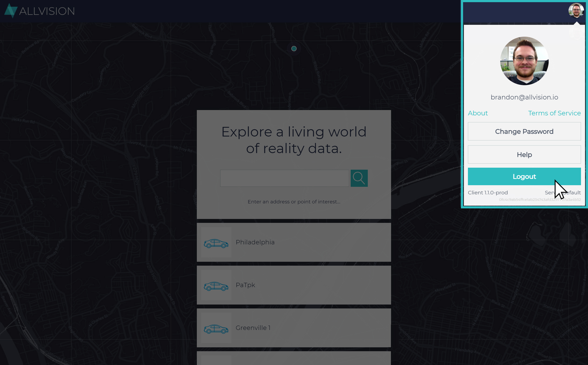The width and height of the screenshot is (588, 365).
Task: Open the Terms of Service link
Action: (554, 113)
